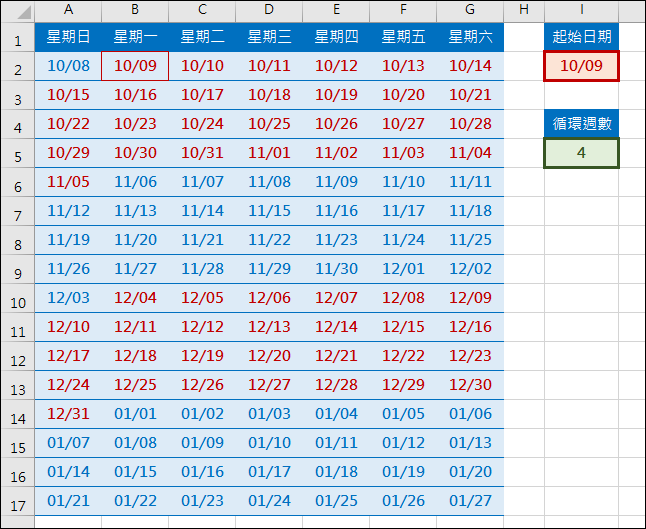The height and width of the screenshot is (529, 646).
Task: Select the cell showing 12/12
Action: pyautogui.click(x=202, y=327)
